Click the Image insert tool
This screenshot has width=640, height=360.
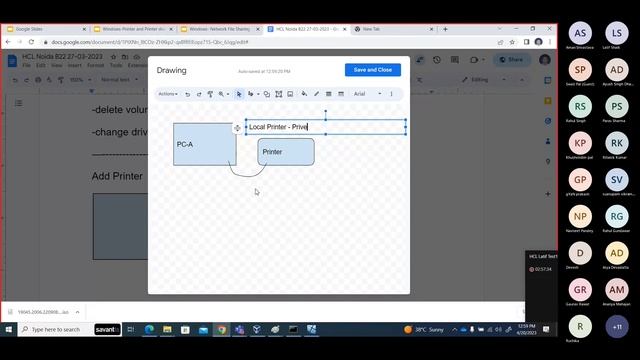[x=290, y=94]
